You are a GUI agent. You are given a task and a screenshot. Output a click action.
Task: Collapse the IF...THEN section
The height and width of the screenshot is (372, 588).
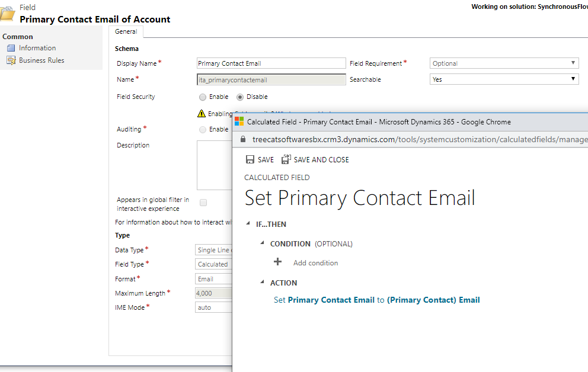[x=248, y=224]
